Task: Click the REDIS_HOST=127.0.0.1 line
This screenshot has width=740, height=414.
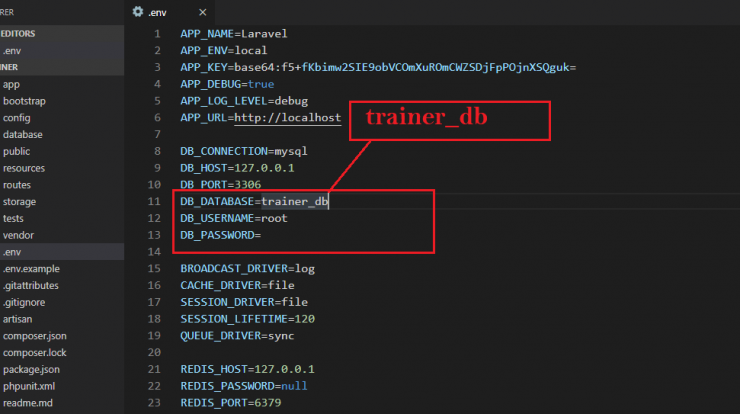Action: 247,369
